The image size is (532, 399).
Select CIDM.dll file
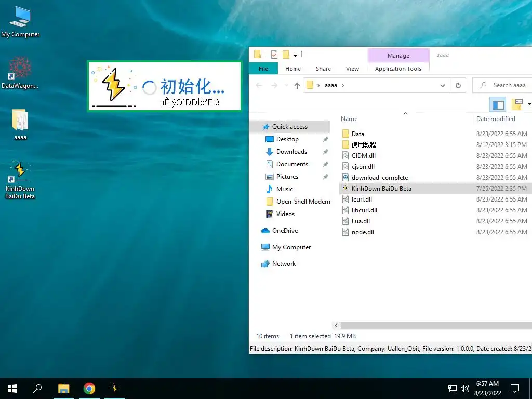(363, 156)
